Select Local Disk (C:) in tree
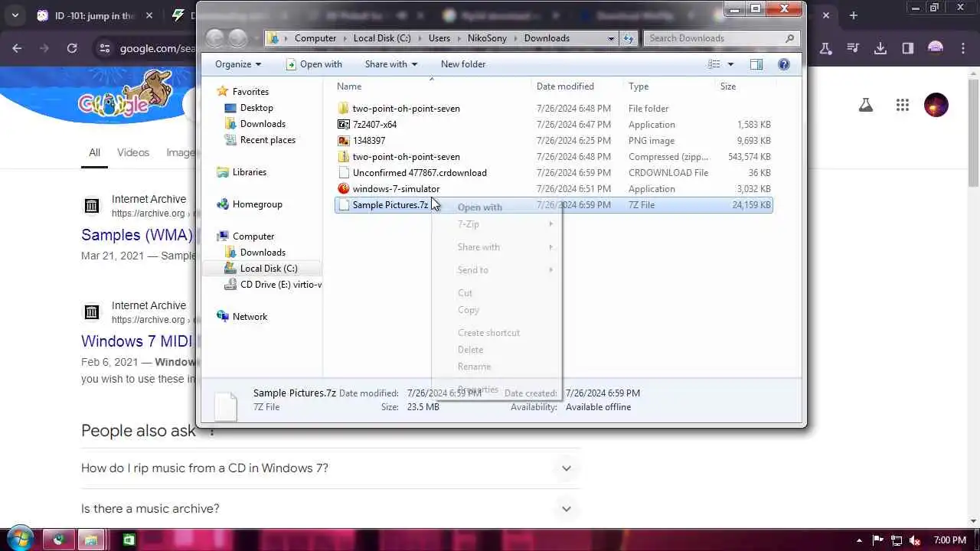 coord(269,269)
